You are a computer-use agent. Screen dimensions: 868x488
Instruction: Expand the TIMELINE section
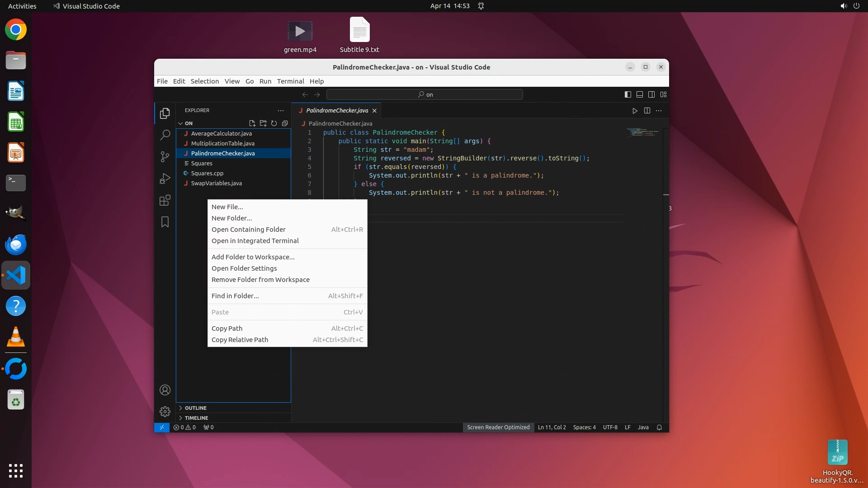[196, 418]
